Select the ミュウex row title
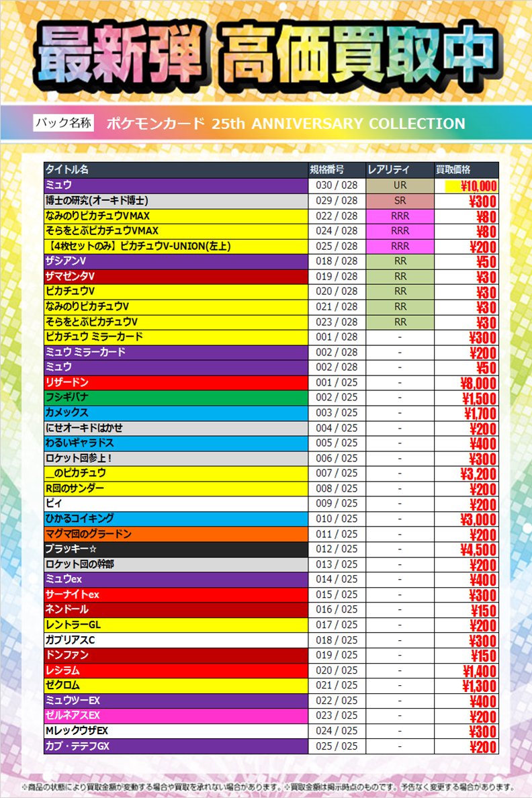The image size is (532, 798). point(175,579)
